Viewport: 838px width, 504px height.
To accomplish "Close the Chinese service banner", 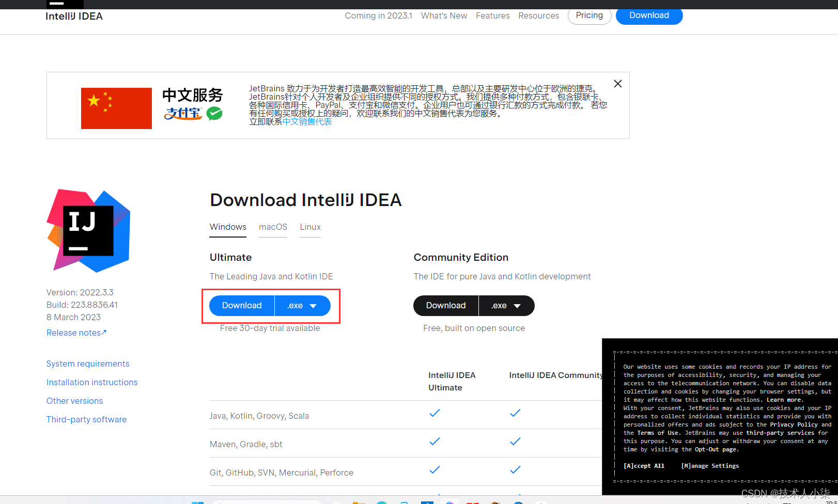I will pos(617,83).
